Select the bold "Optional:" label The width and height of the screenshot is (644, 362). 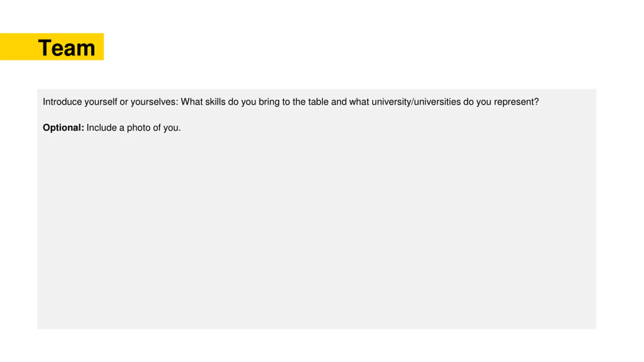(63, 127)
